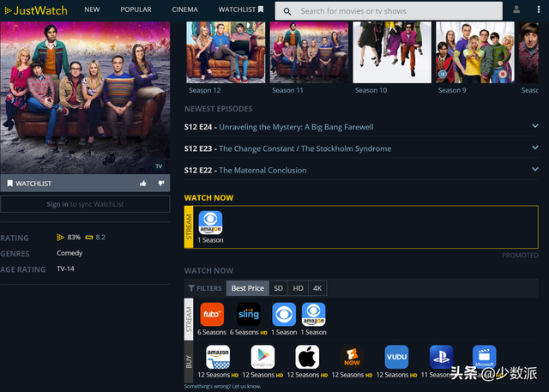
Task: Open fuboTV streaming icon
Action: (212, 314)
